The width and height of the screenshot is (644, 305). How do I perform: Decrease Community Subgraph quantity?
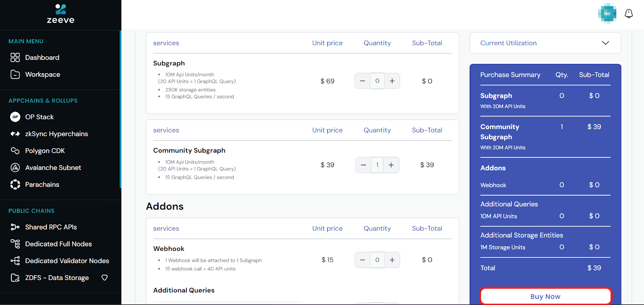tap(363, 165)
